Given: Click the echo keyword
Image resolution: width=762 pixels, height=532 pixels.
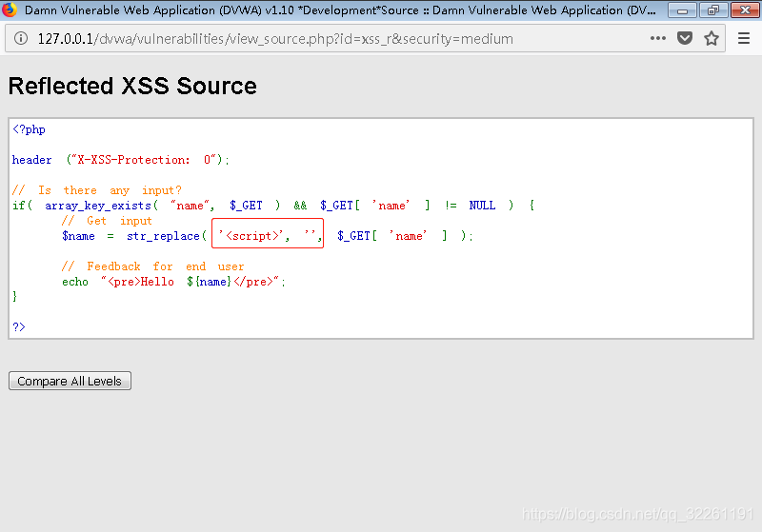Looking at the screenshot, I should (x=75, y=282).
